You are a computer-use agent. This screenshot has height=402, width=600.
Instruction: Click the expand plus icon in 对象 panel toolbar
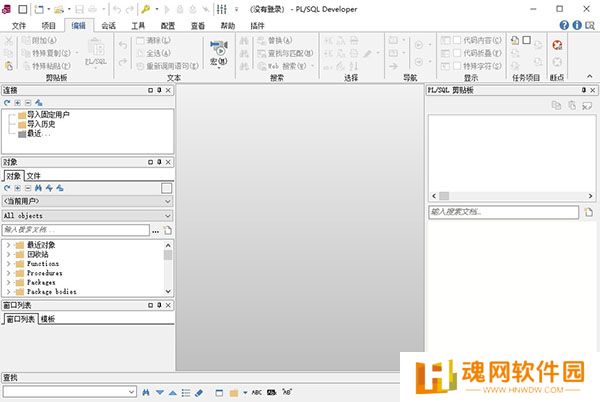[18, 188]
